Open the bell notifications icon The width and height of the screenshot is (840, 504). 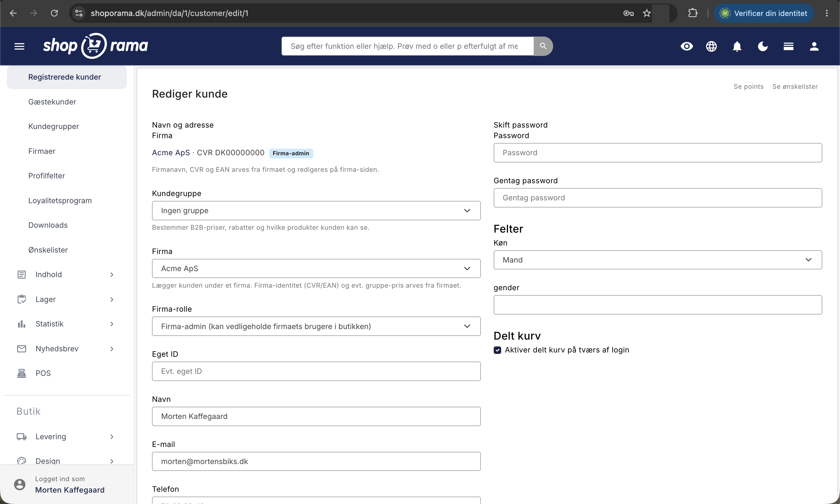click(x=737, y=46)
